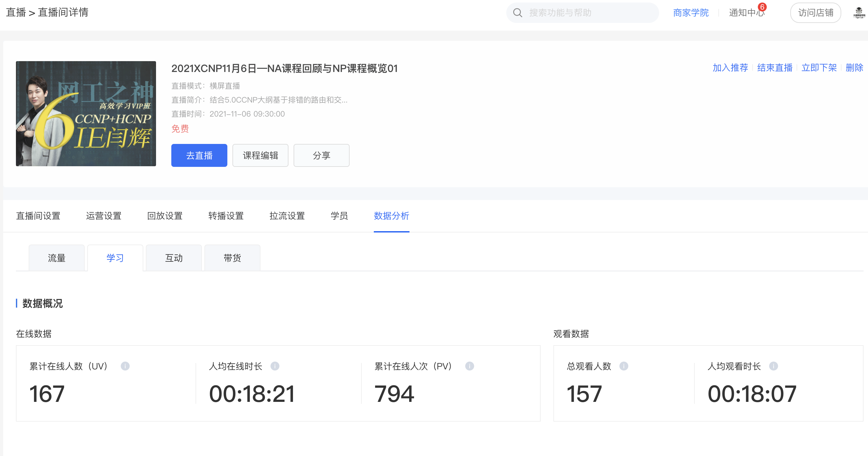
Task: Click the 数据概况 section heading
Action: click(42, 303)
